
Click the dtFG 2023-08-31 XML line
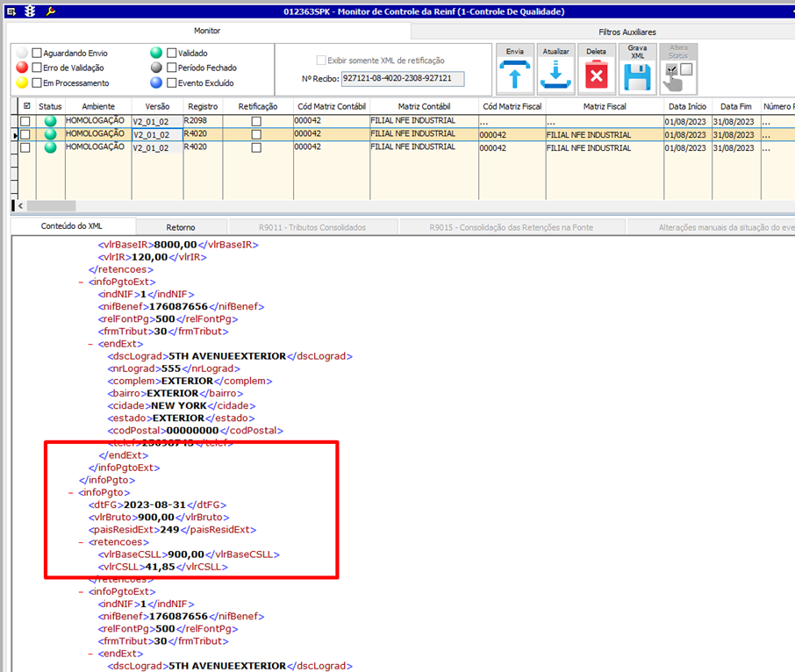(x=157, y=504)
